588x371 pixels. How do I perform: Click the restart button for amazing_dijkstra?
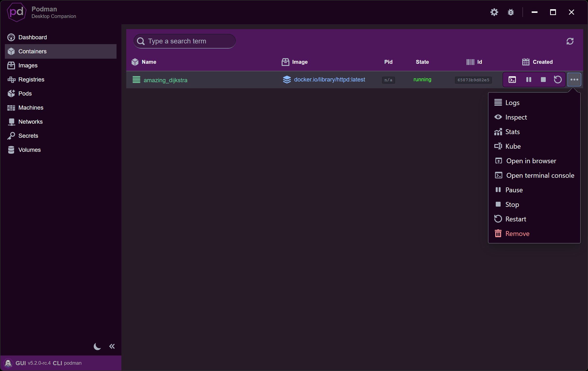click(557, 80)
